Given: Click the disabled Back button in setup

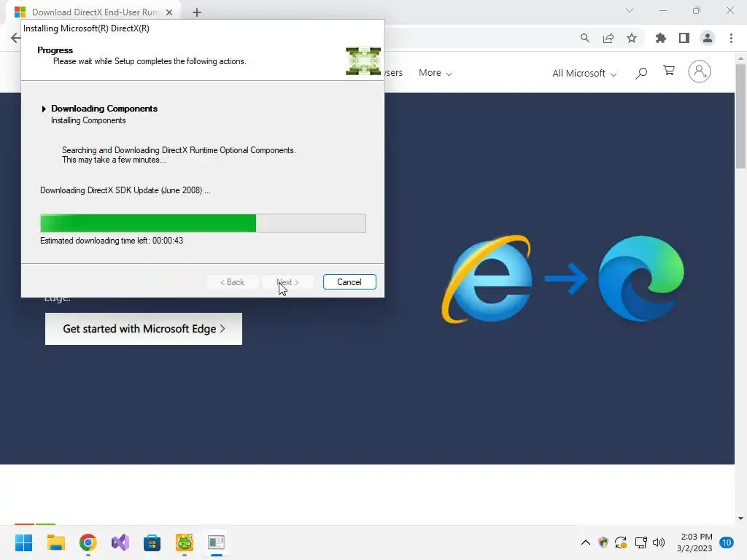Looking at the screenshot, I should click(233, 282).
